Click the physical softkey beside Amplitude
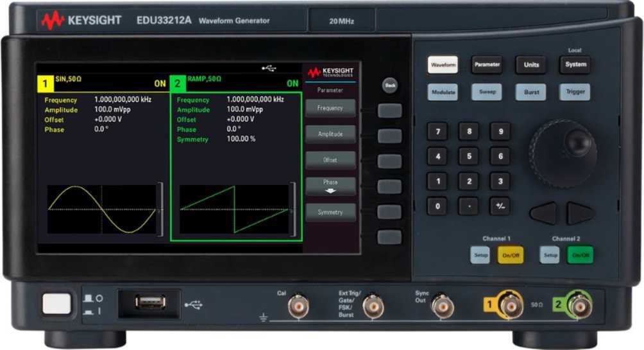This screenshot has height=350, width=644. click(x=389, y=136)
